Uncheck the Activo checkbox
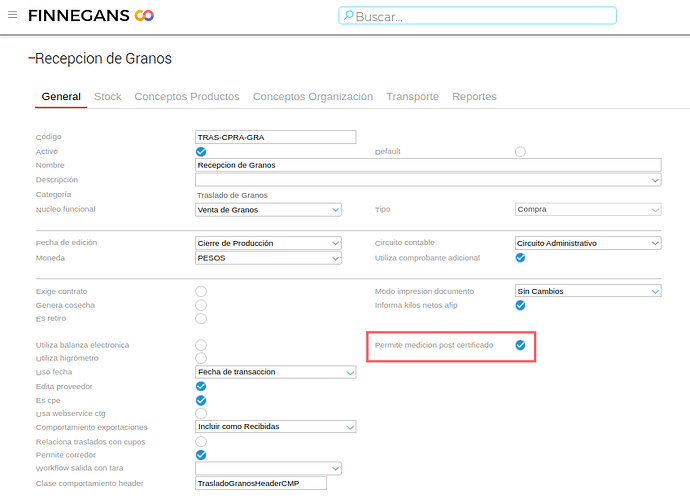The width and height of the screenshot is (690, 498). click(201, 152)
